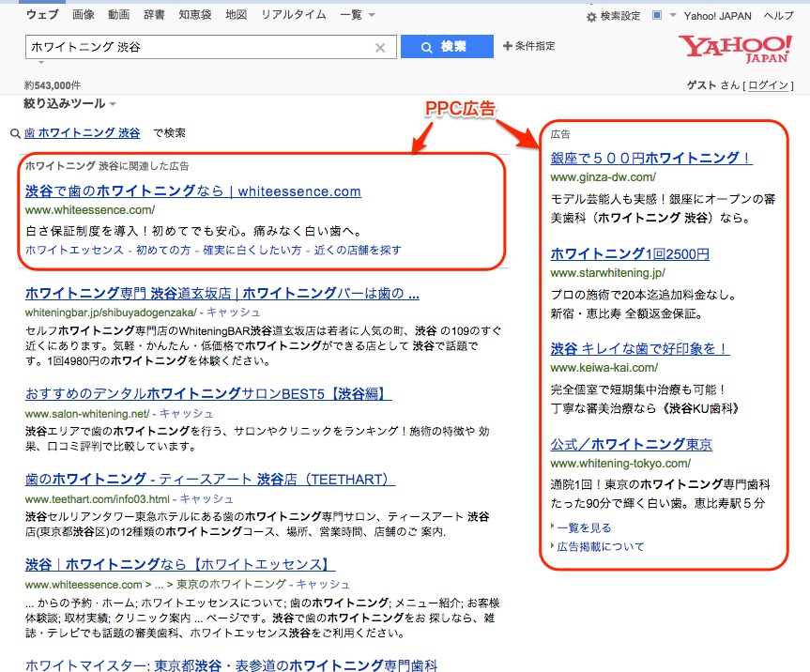Click green URL www.whitening-tokyo.com/

tap(620, 464)
